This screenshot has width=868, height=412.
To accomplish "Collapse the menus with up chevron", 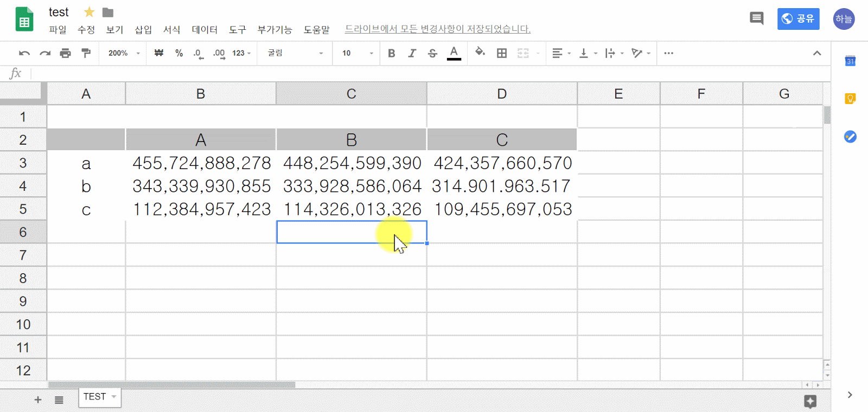I will [x=817, y=53].
